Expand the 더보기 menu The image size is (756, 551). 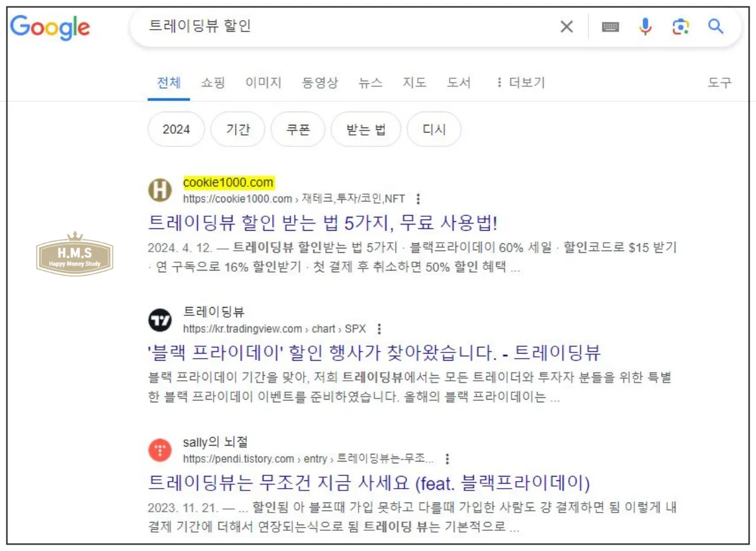tap(527, 83)
